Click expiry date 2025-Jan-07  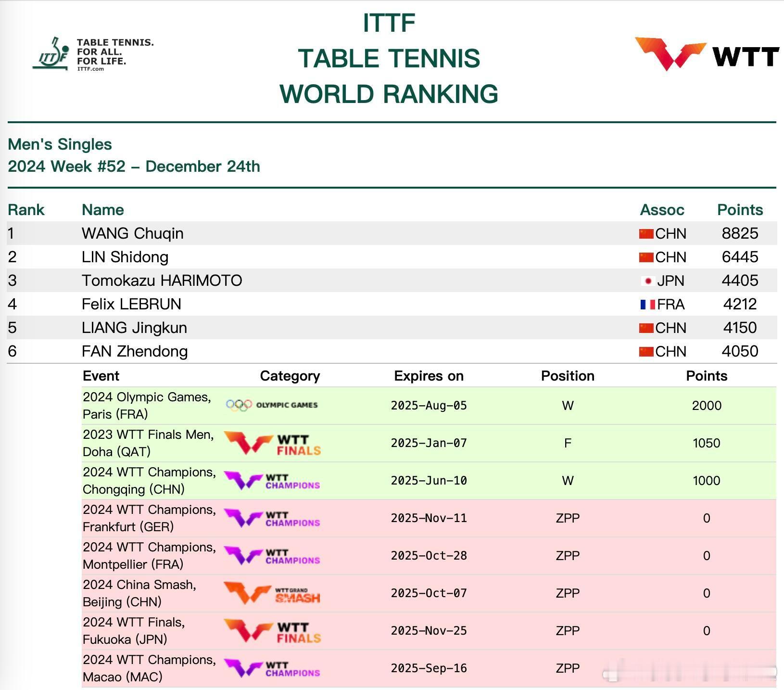click(429, 443)
